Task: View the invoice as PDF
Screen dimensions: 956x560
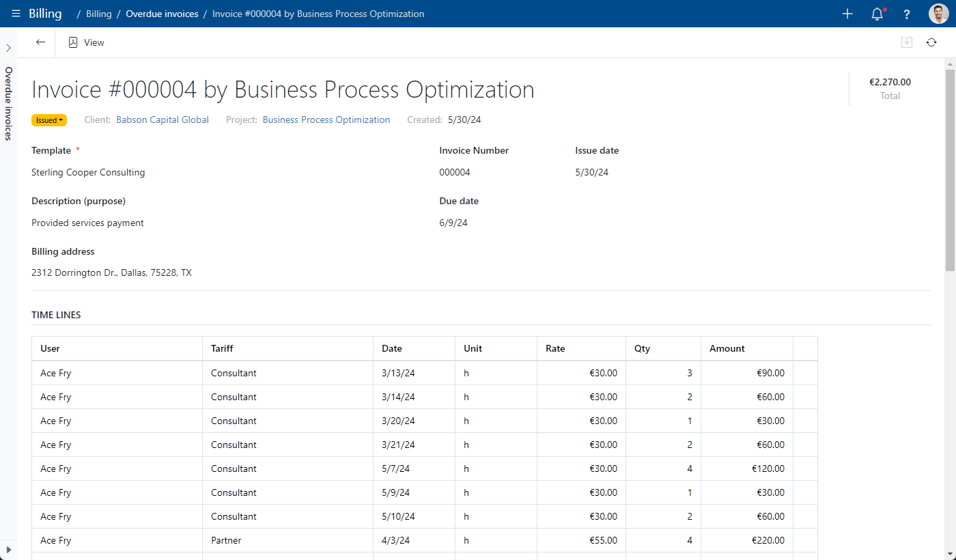Action: (x=86, y=42)
